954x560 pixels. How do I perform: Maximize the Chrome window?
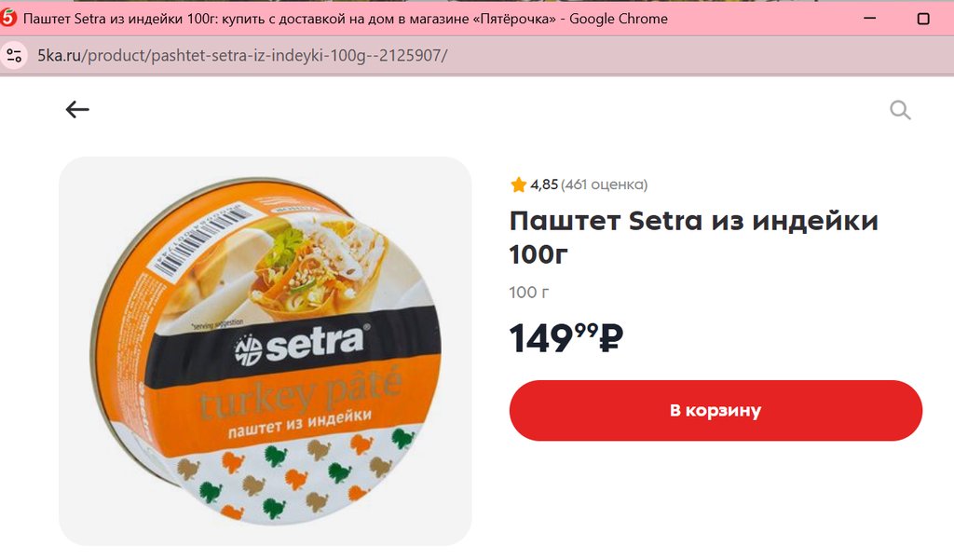(923, 19)
